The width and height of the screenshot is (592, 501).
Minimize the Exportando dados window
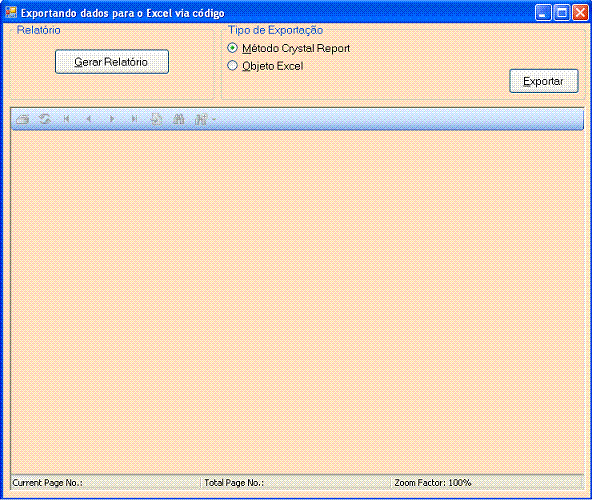[543, 13]
